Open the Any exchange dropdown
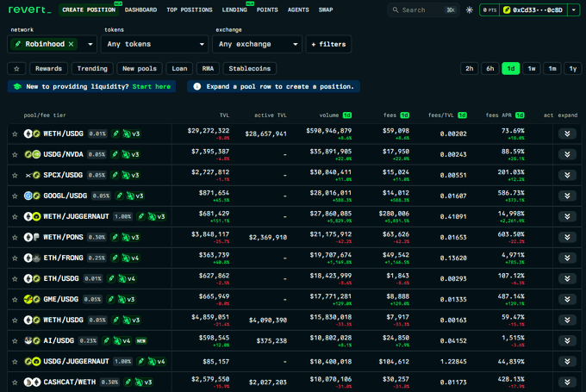This screenshot has width=586, height=392. [x=257, y=44]
